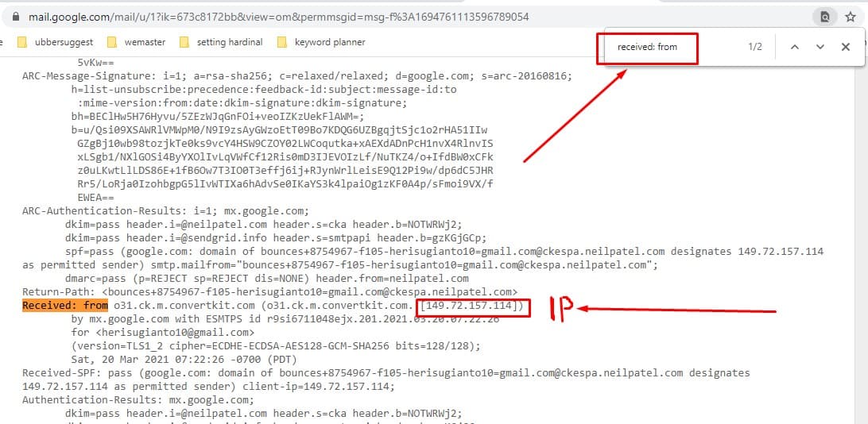Click ':mime-version:from:date:dkim-signature' line
868x424 pixels.
click(242, 102)
